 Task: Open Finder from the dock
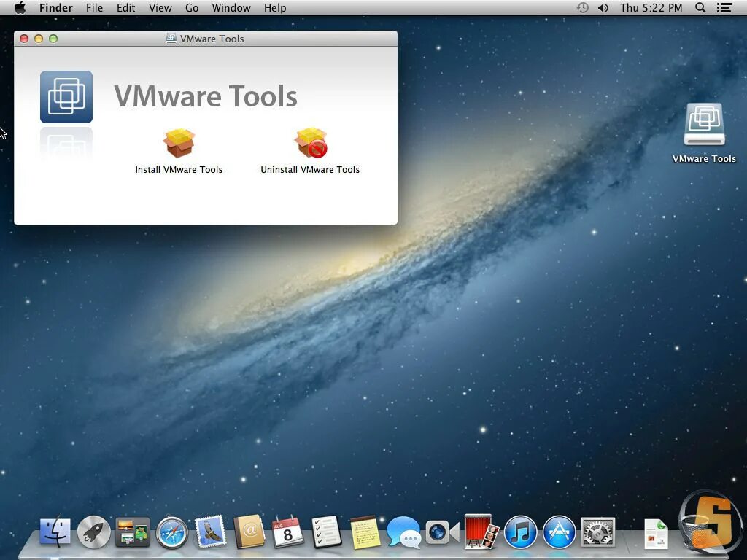point(55,532)
